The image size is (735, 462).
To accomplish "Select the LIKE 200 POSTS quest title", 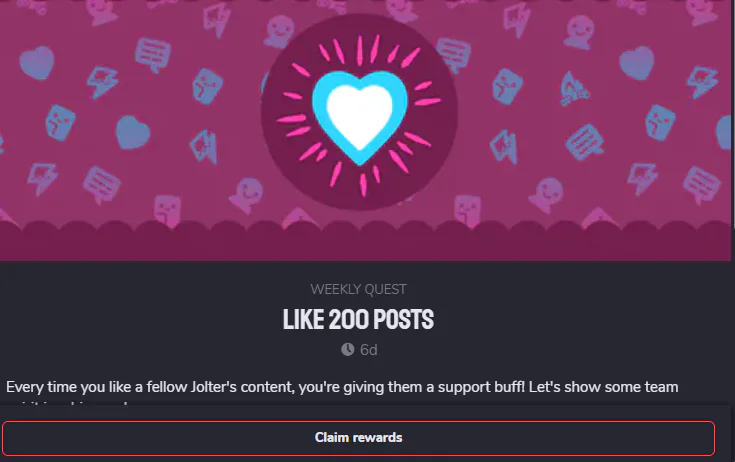I will pos(357,321).
